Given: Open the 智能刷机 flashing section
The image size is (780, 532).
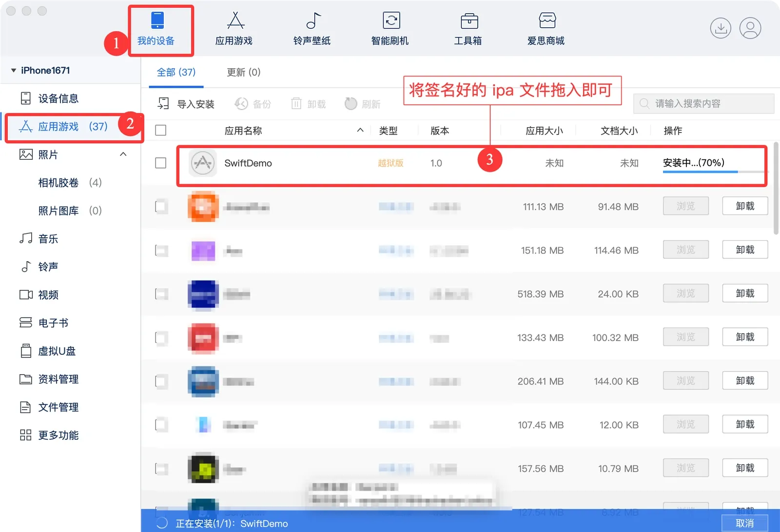Looking at the screenshot, I should tap(390, 29).
